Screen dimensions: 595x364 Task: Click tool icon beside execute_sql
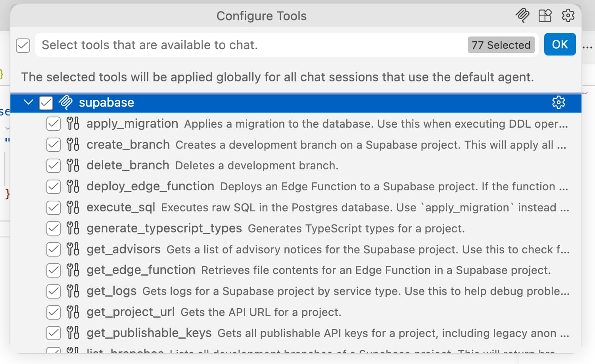[73, 207]
